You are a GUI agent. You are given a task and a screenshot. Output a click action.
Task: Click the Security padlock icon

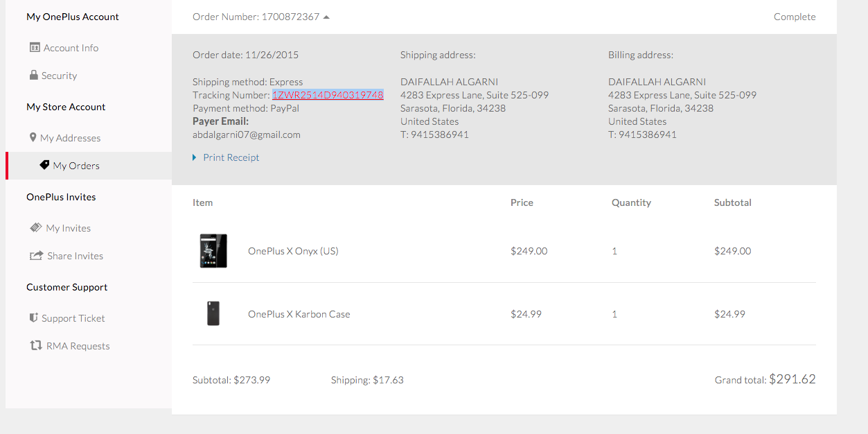(x=33, y=75)
